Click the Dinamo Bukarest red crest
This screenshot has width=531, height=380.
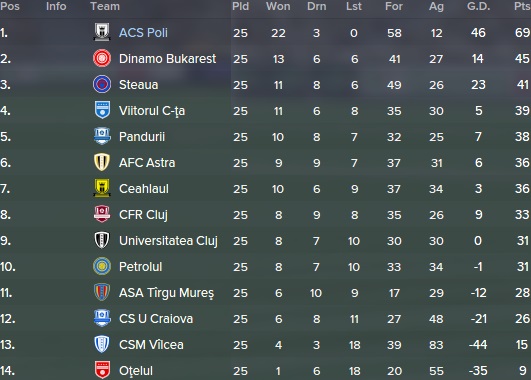102,58
